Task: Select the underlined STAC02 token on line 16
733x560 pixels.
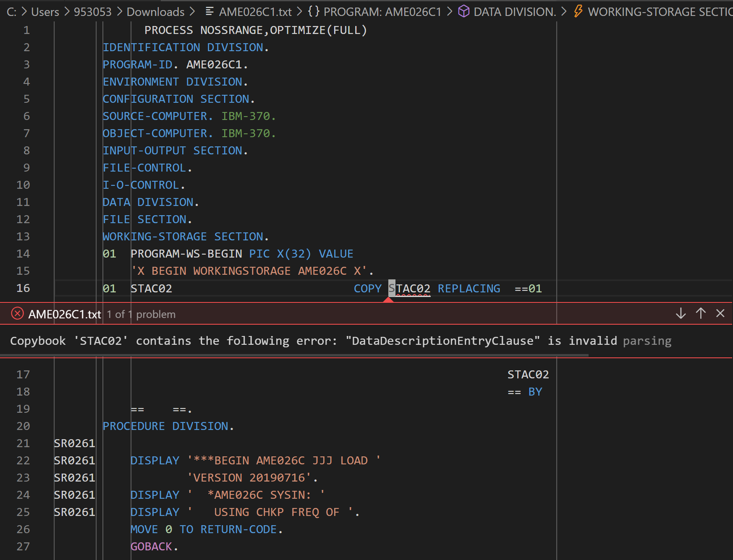Action: click(409, 288)
